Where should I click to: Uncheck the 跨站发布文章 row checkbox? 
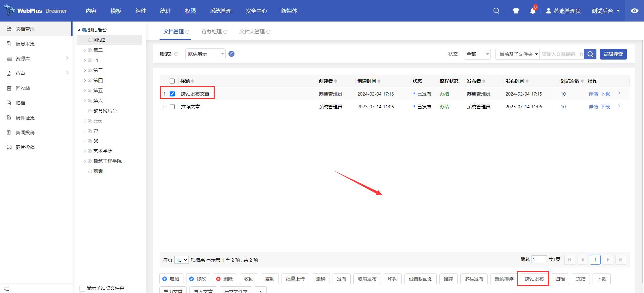[172, 94]
